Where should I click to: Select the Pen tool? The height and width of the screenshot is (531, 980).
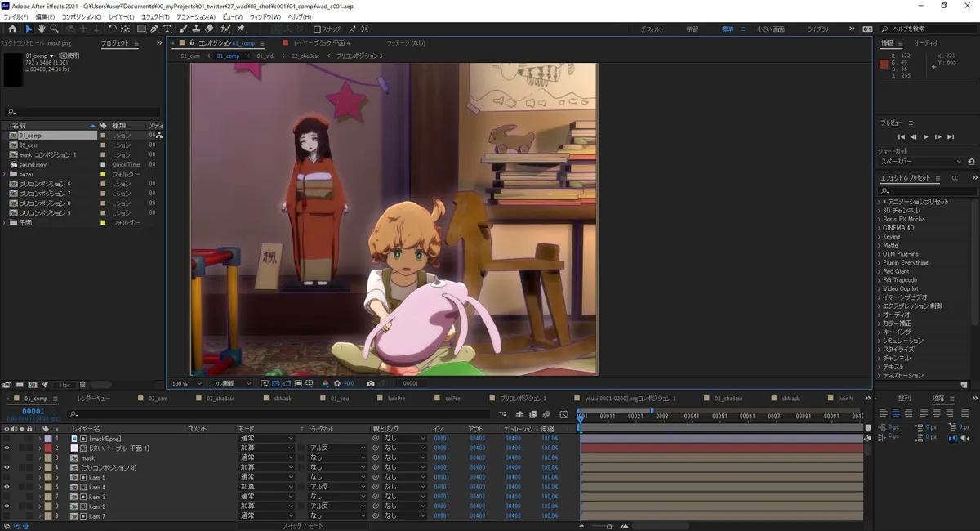[x=154, y=29]
